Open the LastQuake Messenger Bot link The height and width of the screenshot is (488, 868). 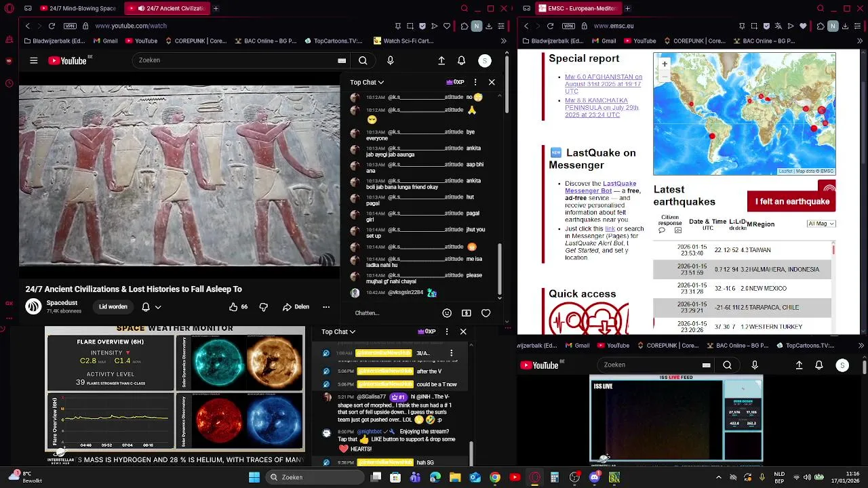click(601, 187)
